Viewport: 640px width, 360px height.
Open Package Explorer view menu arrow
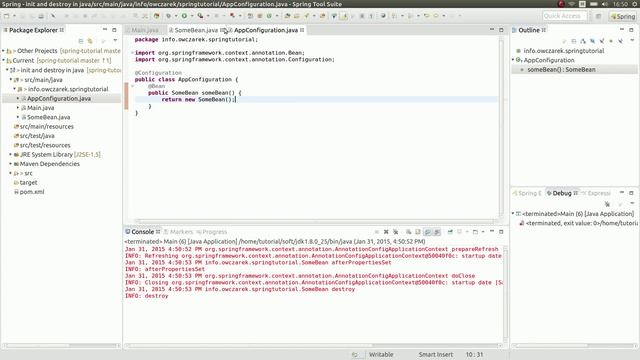click(x=115, y=41)
